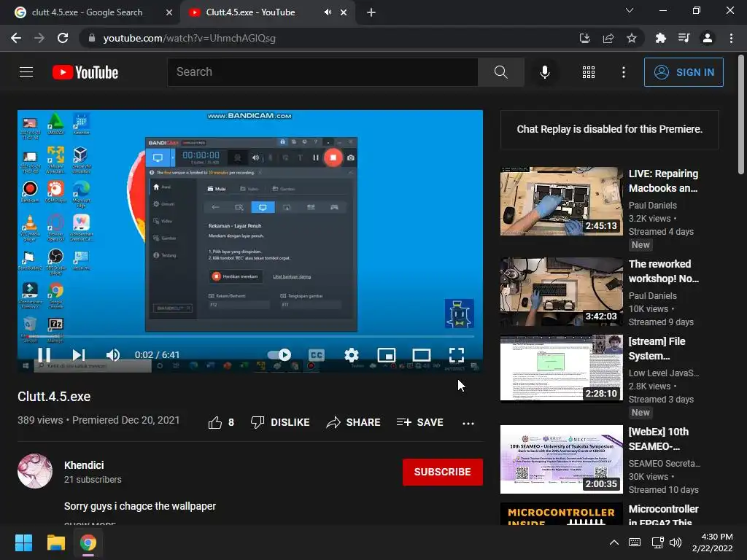The image size is (747, 560).
Task: Show hidden tray icons chevron
Action: pos(614,542)
